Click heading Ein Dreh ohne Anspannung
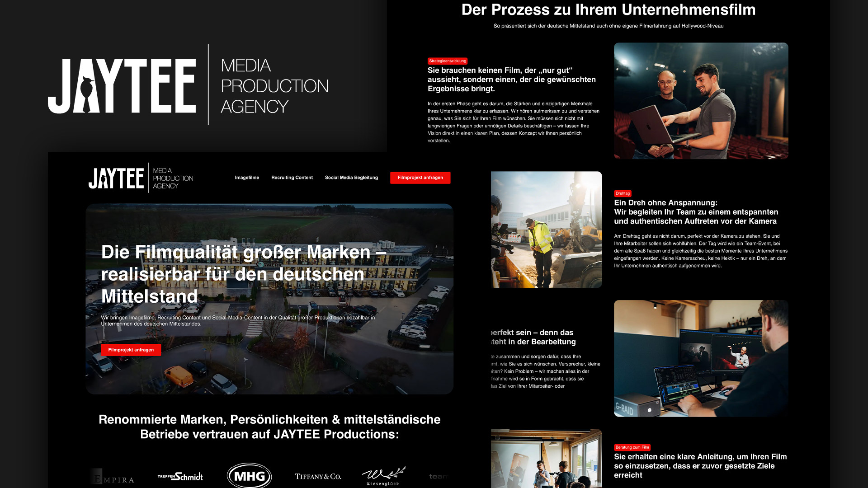This screenshot has width=868, height=488. coord(696,212)
